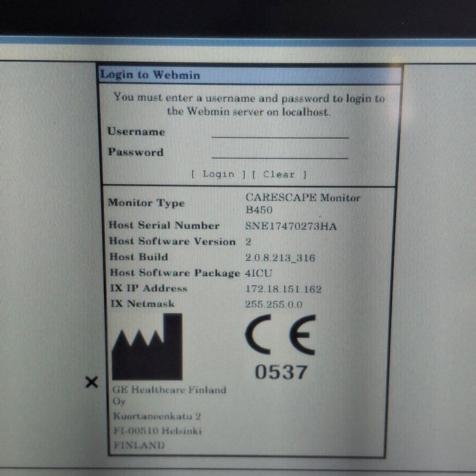The image size is (476, 476).
Task: Click the manufacturer factory icon
Action: (148, 347)
